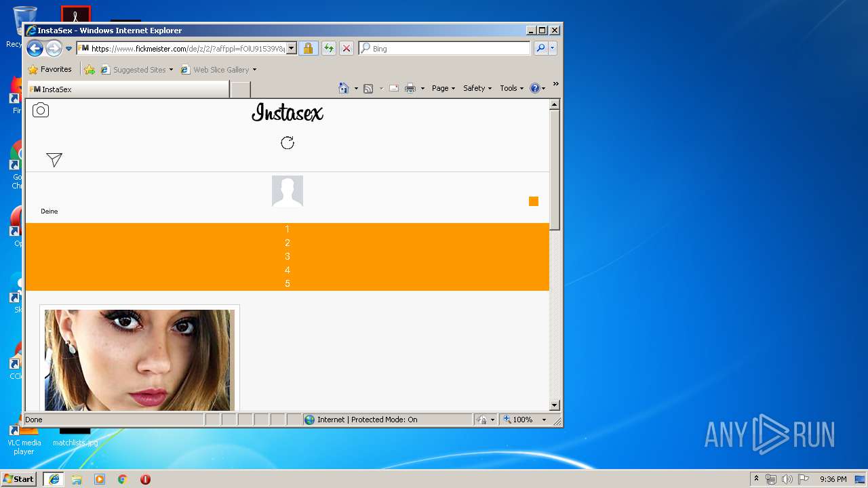Click the IE Forward button
Viewport: 868px width, 488px height.
tap(54, 48)
